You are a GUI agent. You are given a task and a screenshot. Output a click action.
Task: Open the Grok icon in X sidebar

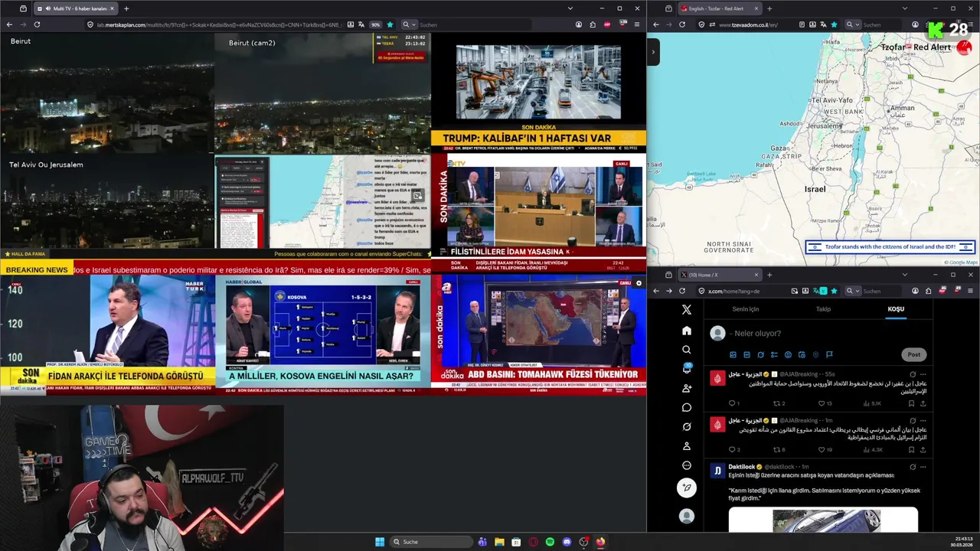(x=687, y=426)
